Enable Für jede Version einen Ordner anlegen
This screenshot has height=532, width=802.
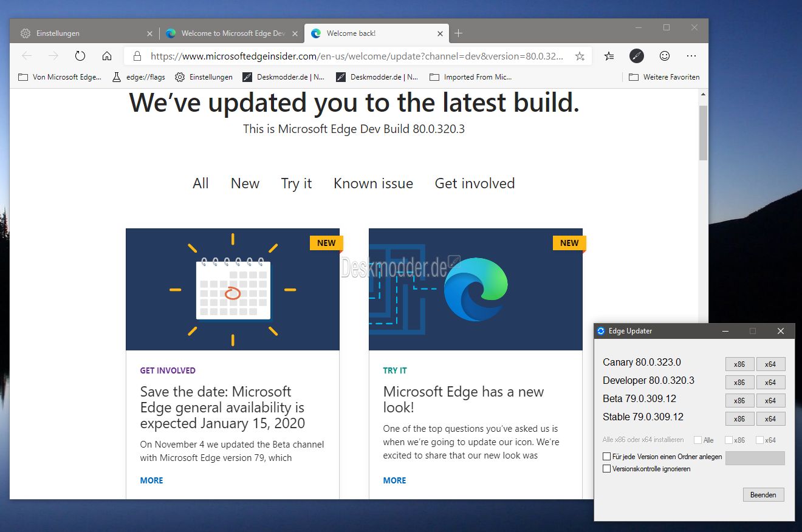(606, 456)
